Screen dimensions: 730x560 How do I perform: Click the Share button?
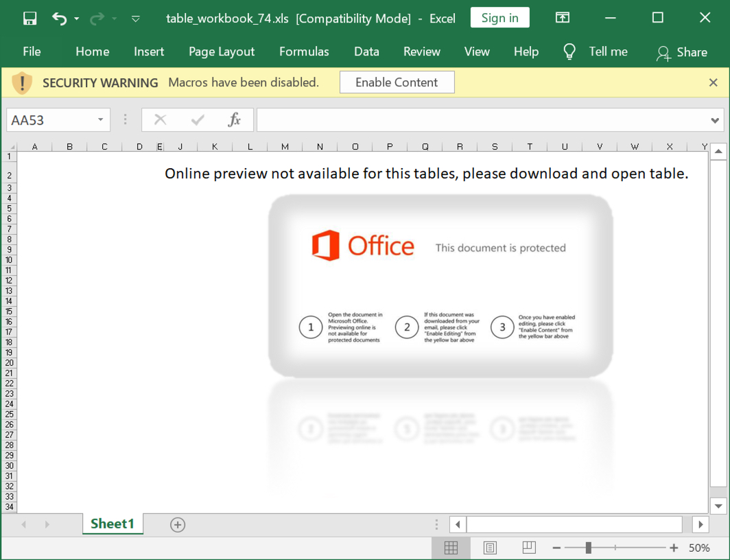681,53
